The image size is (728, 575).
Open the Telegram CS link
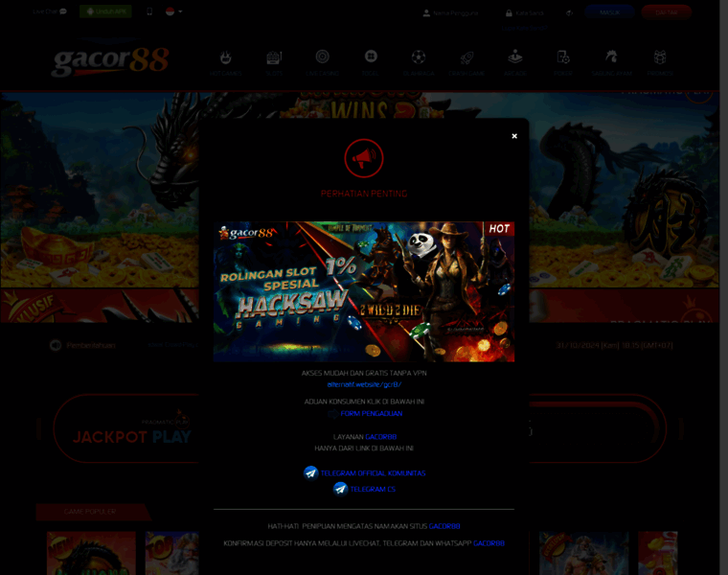click(373, 489)
